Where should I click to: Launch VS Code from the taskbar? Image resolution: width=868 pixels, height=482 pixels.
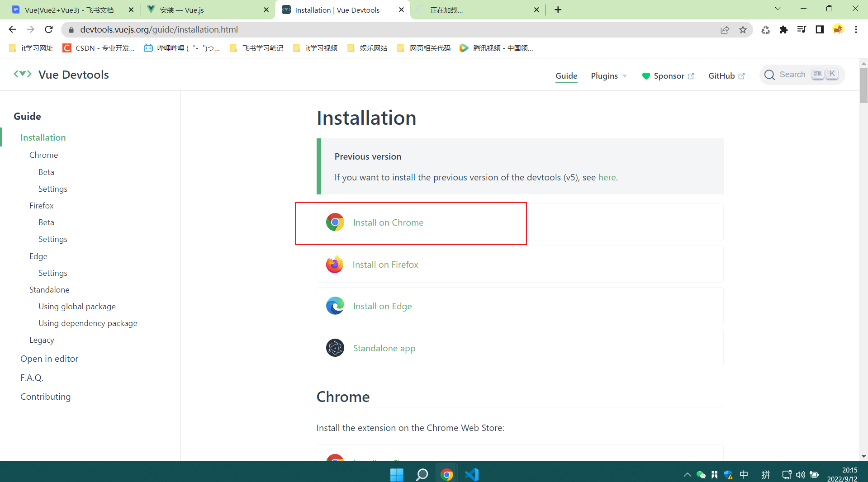click(471, 474)
